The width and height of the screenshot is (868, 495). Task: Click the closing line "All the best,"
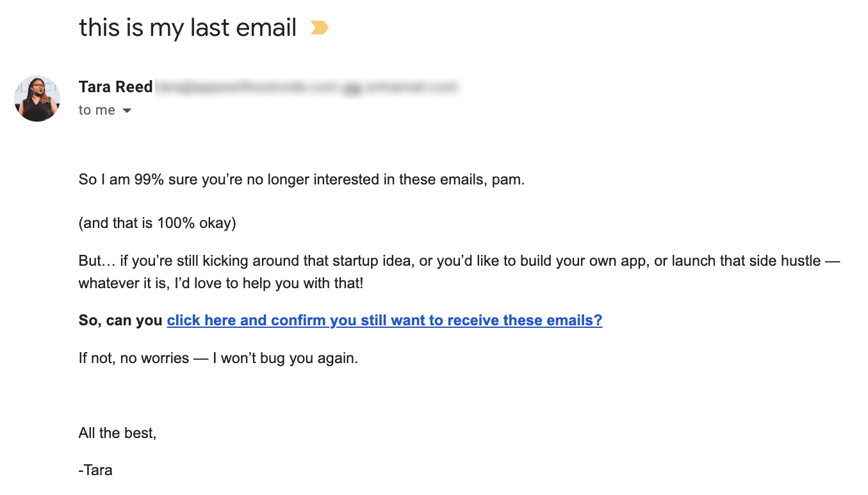coord(117,433)
